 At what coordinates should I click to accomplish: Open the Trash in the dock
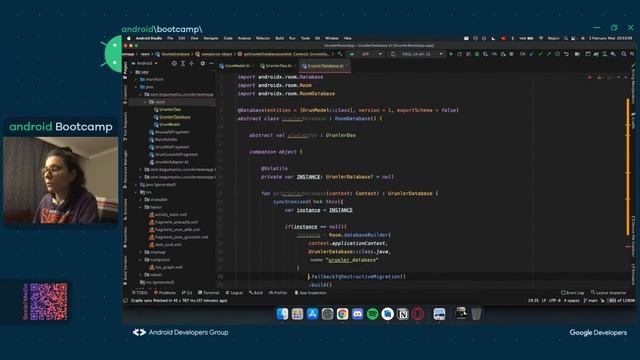(476, 314)
